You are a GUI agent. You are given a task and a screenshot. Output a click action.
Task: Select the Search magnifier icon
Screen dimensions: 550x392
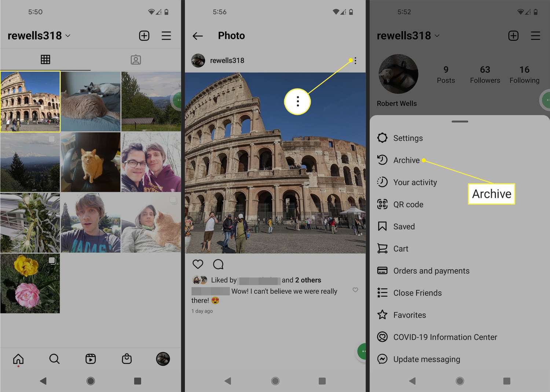click(54, 359)
